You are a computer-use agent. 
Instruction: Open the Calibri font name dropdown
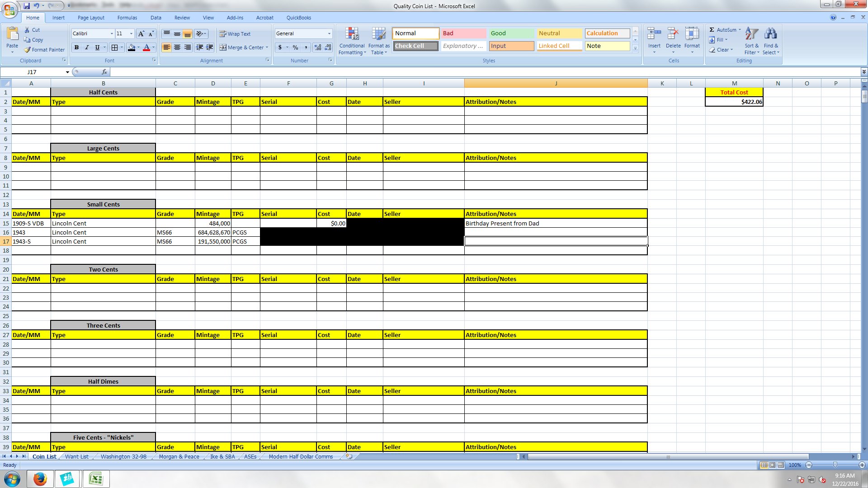pyautogui.click(x=112, y=34)
